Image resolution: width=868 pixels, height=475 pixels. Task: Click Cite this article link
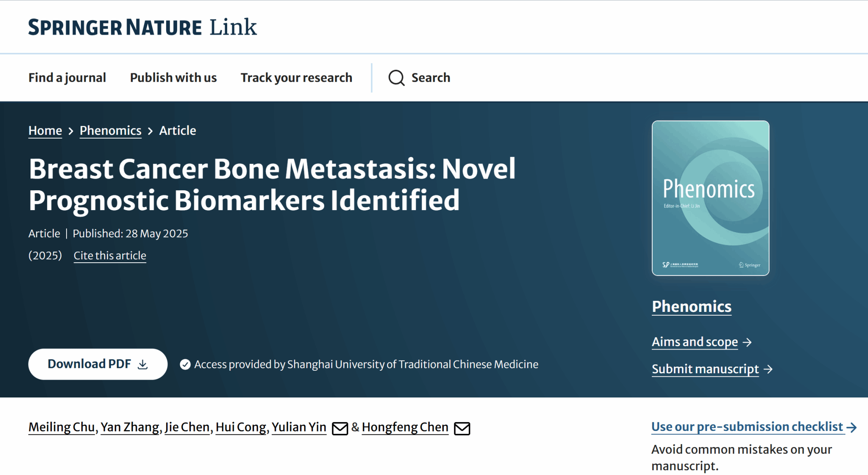[x=110, y=256]
